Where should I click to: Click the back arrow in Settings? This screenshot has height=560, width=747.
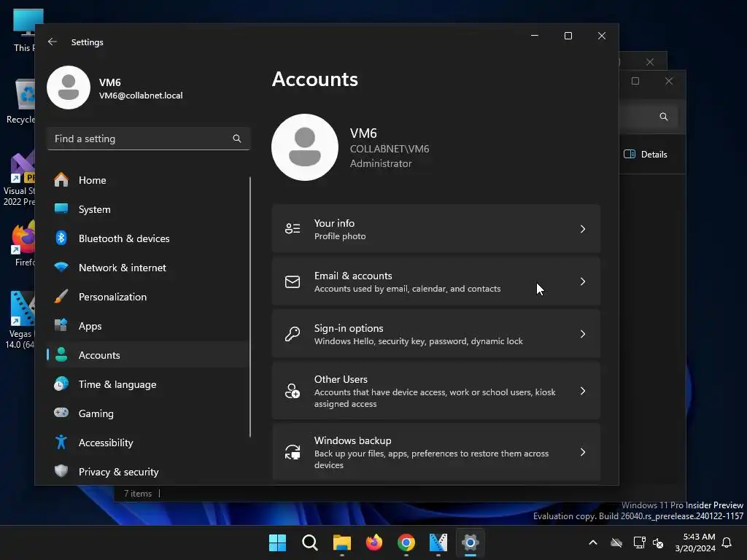tap(53, 42)
